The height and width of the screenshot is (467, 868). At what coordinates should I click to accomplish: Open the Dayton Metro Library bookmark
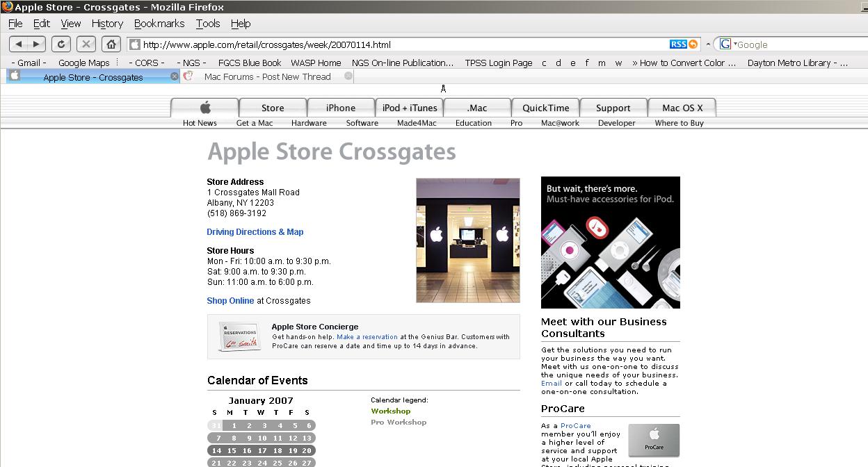tap(798, 63)
